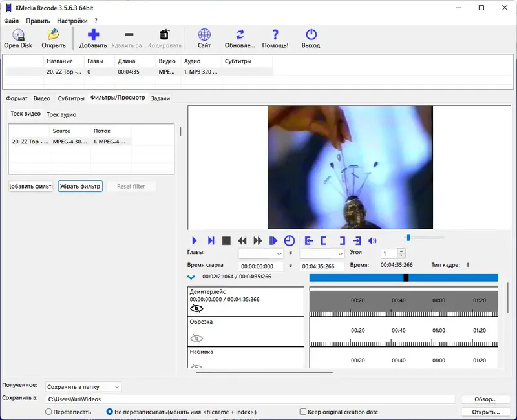Stop playback with the square stop button
517x420 pixels.
[226, 241]
